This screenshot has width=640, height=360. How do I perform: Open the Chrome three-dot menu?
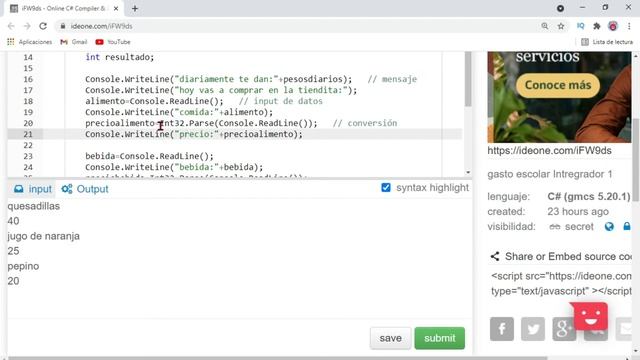point(629,26)
